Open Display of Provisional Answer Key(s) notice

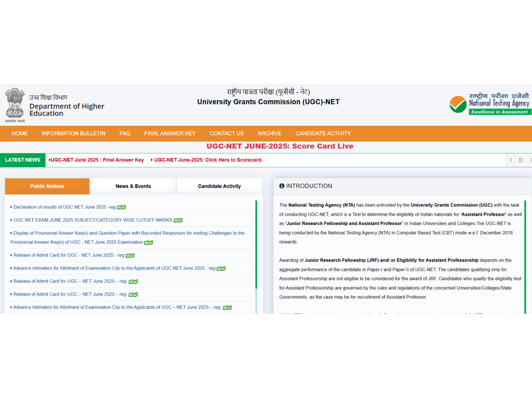[128, 238]
